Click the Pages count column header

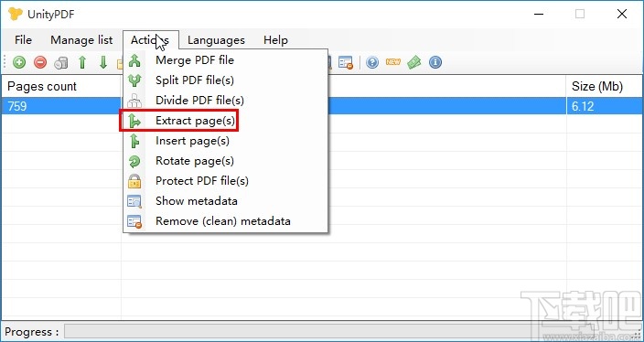click(61, 87)
